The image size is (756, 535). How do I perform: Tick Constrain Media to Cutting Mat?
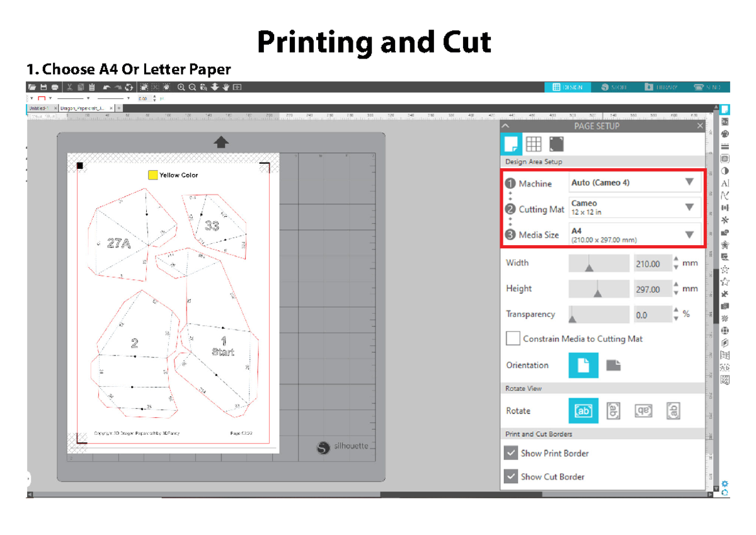(x=513, y=338)
